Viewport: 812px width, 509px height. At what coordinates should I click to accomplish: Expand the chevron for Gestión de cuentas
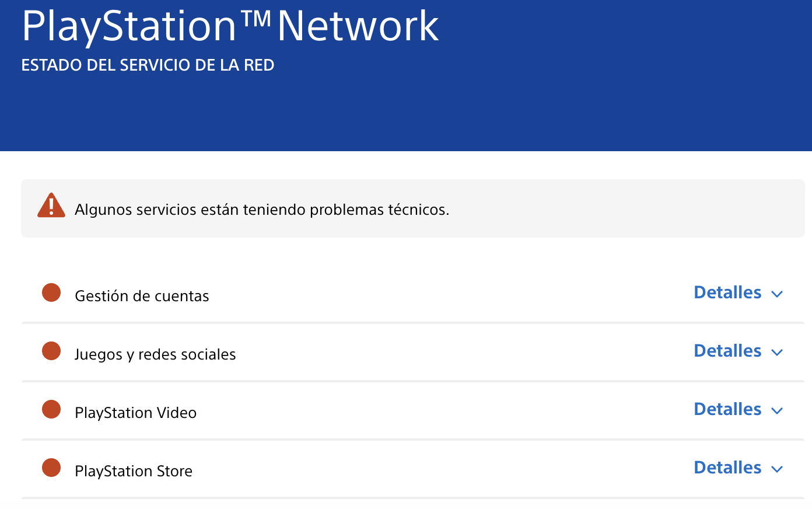pos(776,294)
